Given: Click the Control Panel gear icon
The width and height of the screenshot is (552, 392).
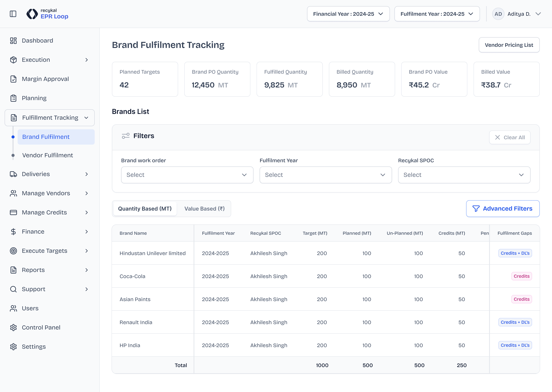Looking at the screenshot, I should pos(13,328).
